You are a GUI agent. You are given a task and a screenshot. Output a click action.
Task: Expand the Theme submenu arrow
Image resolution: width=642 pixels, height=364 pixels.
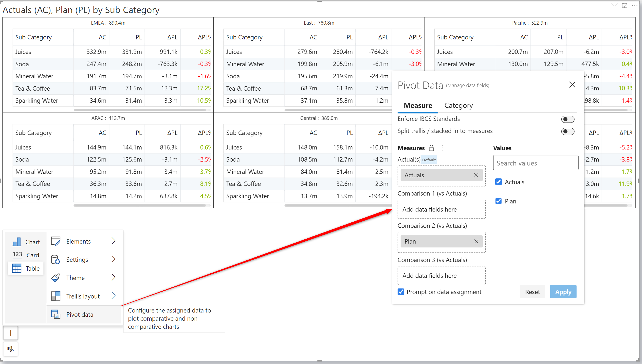[113, 278]
